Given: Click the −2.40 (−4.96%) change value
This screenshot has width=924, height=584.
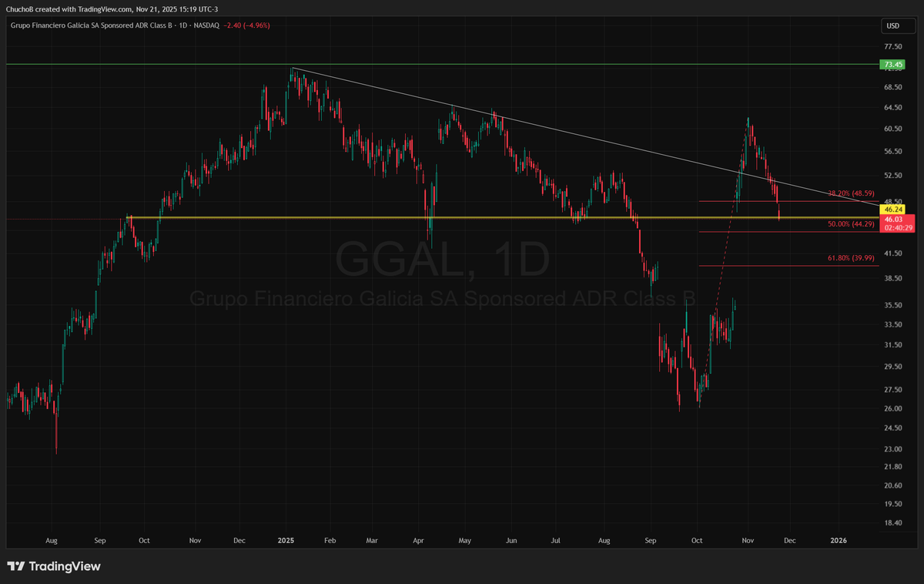Looking at the screenshot, I should click(246, 25).
